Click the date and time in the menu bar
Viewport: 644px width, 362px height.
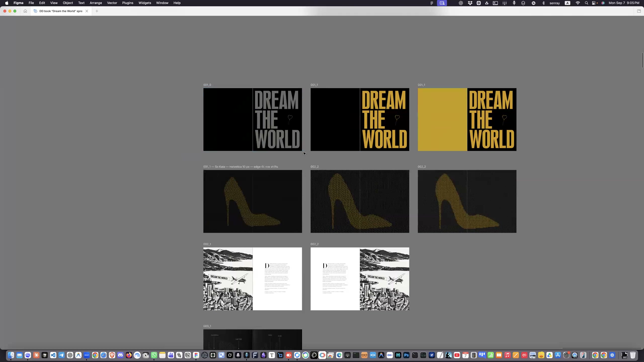click(624, 3)
